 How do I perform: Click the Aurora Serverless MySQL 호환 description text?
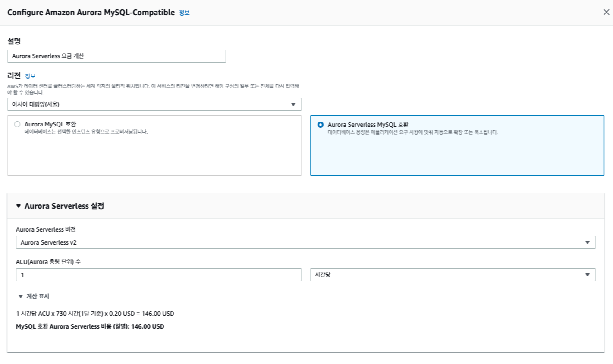click(x=412, y=132)
